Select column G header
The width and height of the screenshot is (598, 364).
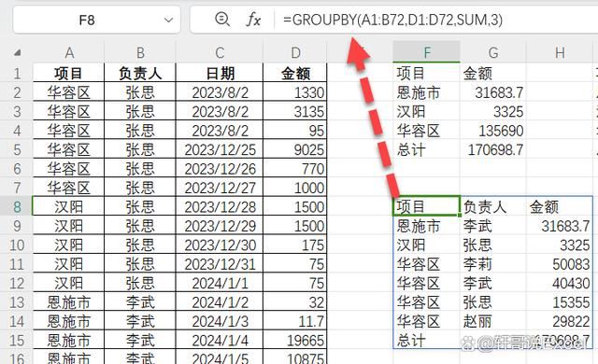[493, 52]
